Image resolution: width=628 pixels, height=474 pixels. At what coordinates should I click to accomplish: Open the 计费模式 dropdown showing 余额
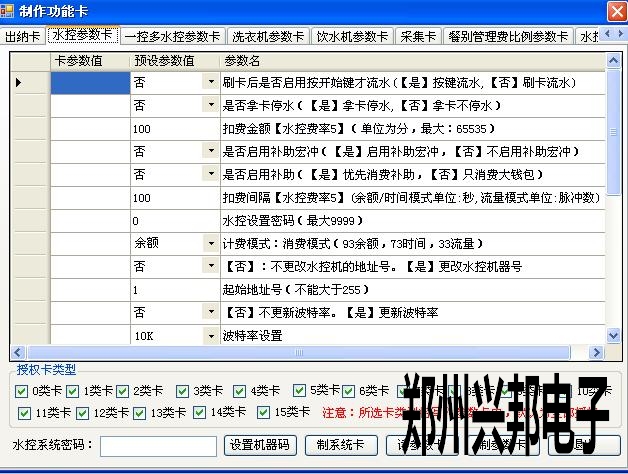(x=210, y=244)
